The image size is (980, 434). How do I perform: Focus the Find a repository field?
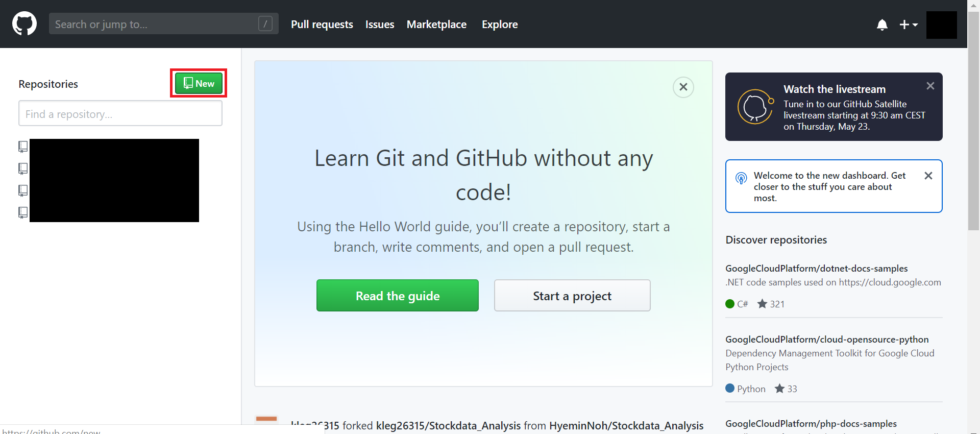[x=120, y=113]
